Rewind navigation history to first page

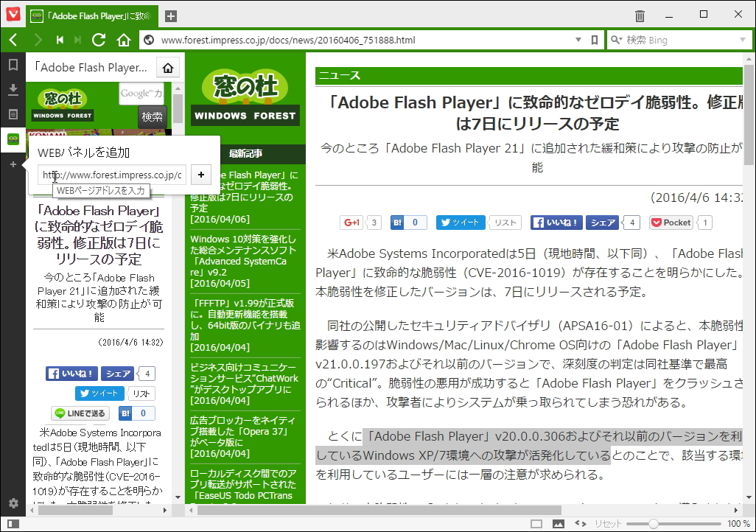click(60, 40)
